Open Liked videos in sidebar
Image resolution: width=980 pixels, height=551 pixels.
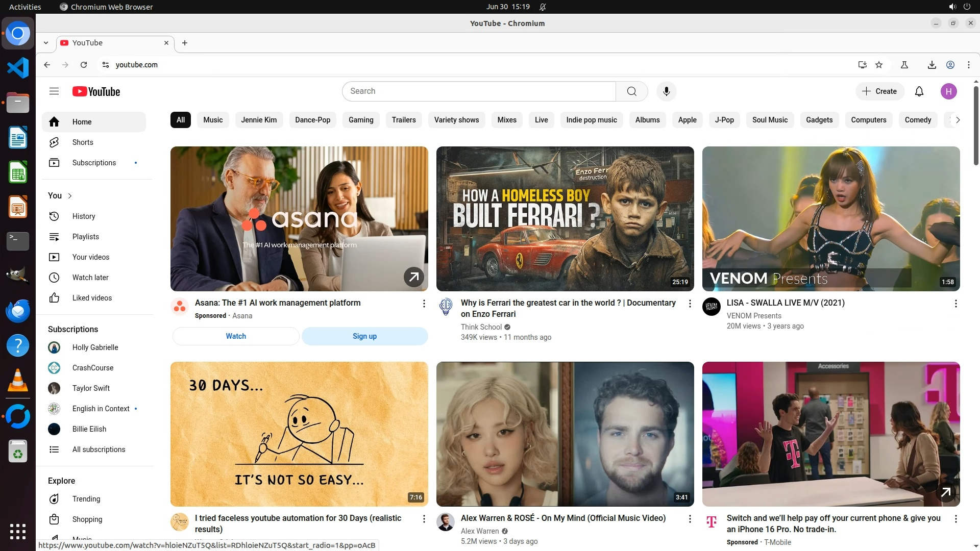pyautogui.click(x=91, y=298)
